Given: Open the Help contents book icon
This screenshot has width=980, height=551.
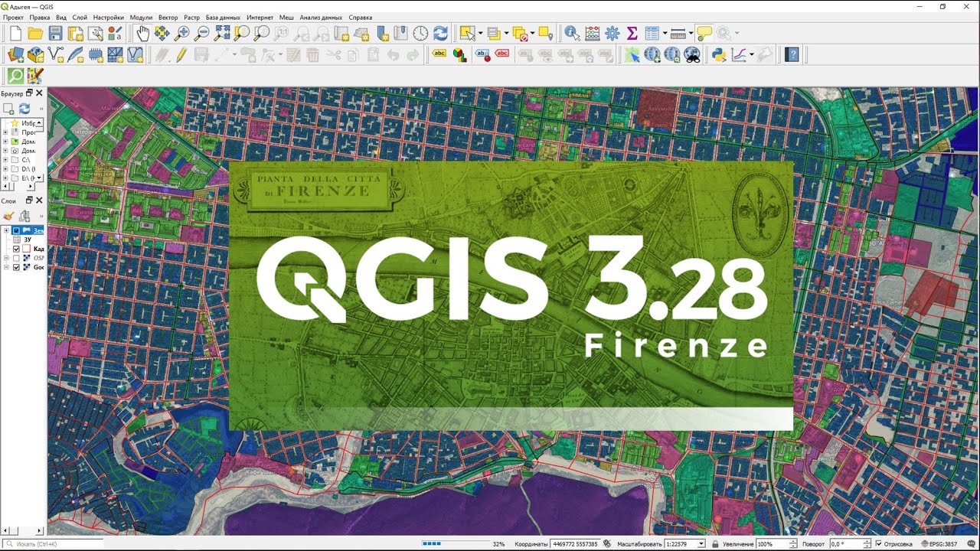Looking at the screenshot, I should point(792,54).
